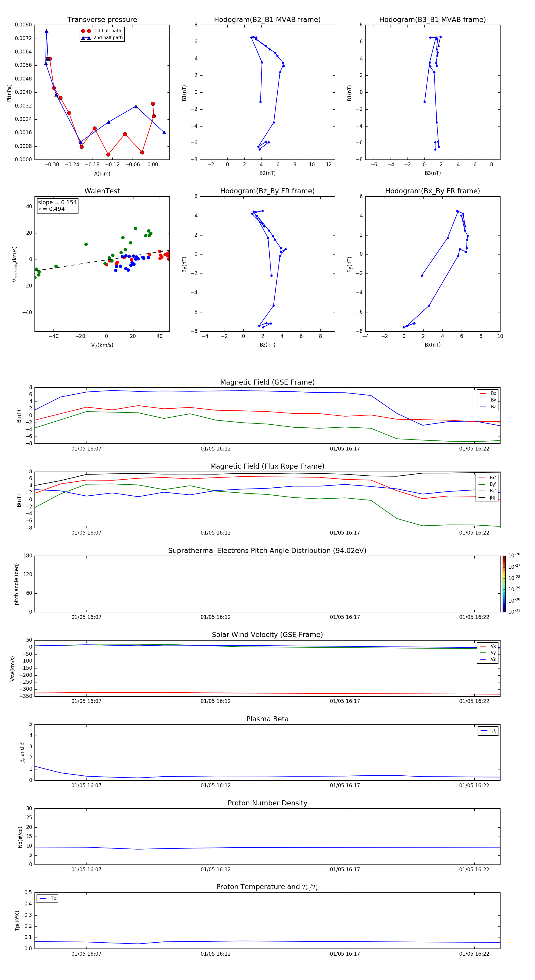Click 'VA(km/s)' x-axis label in WalenTest

[x=102, y=345]
